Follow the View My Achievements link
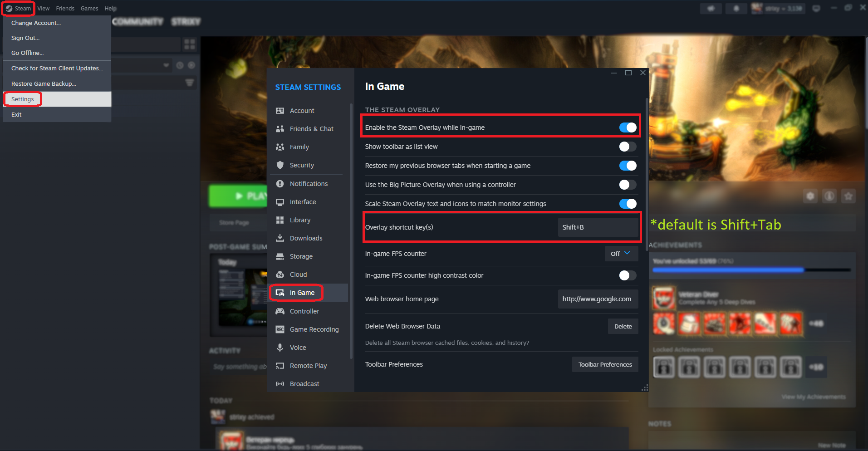The image size is (868, 451). 814,397
